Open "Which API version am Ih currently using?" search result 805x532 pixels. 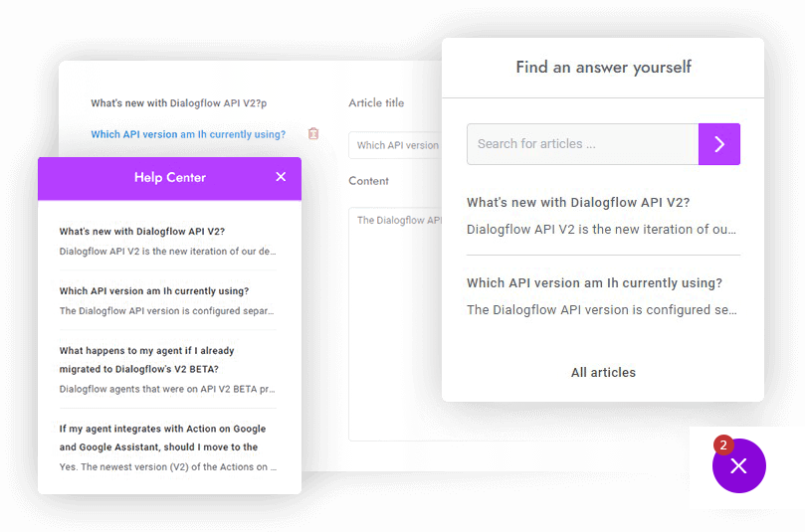[x=594, y=283]
